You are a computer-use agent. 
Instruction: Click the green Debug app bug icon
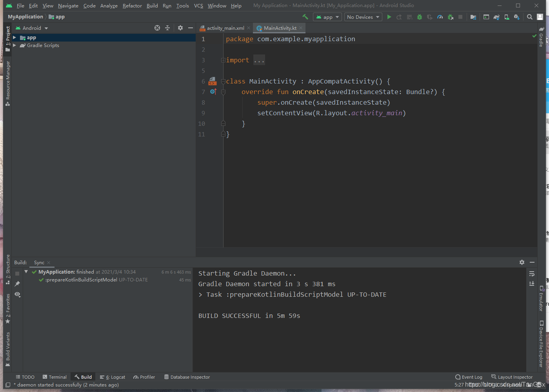[x=420, y=17]
